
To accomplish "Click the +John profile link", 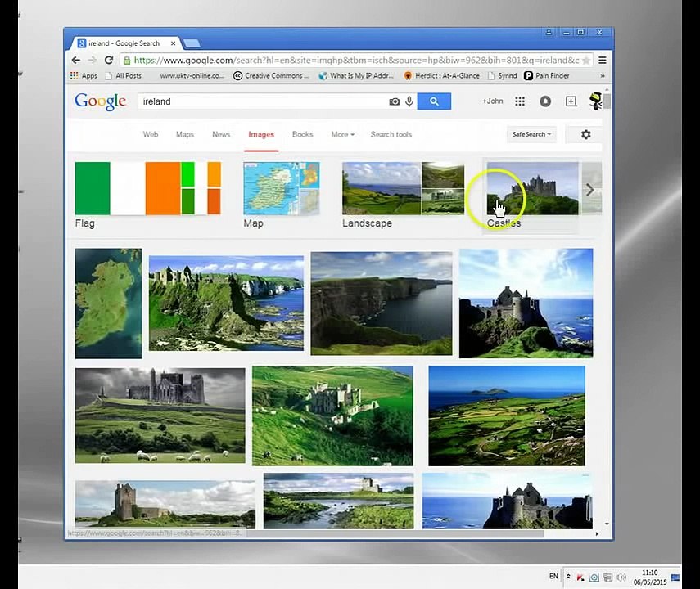I will pyautogui.click(x=492, y=101).
